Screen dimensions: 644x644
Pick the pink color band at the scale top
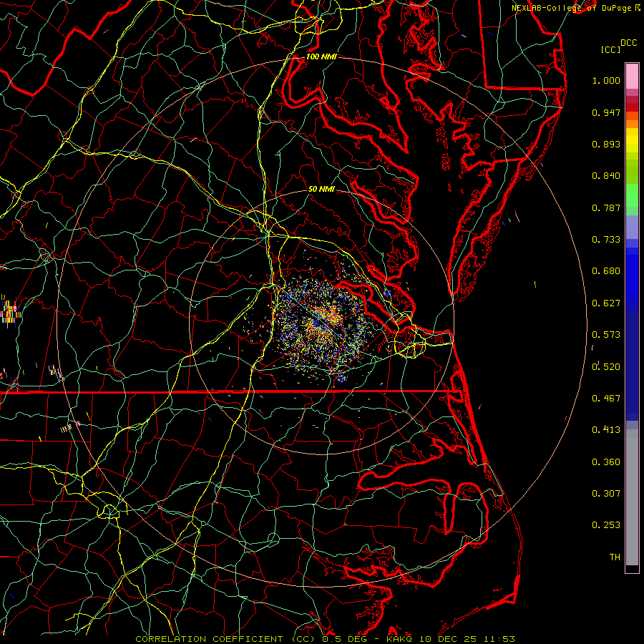(632, 76)
